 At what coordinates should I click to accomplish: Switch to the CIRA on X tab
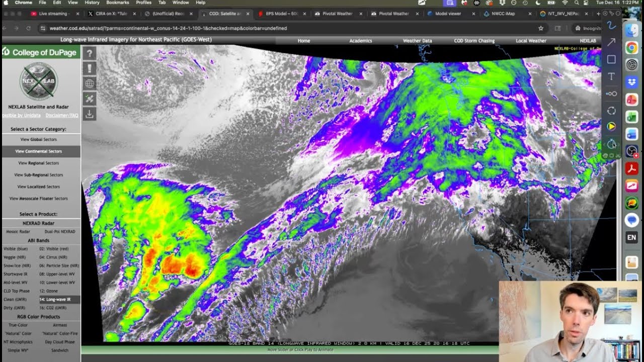[110, 14]
